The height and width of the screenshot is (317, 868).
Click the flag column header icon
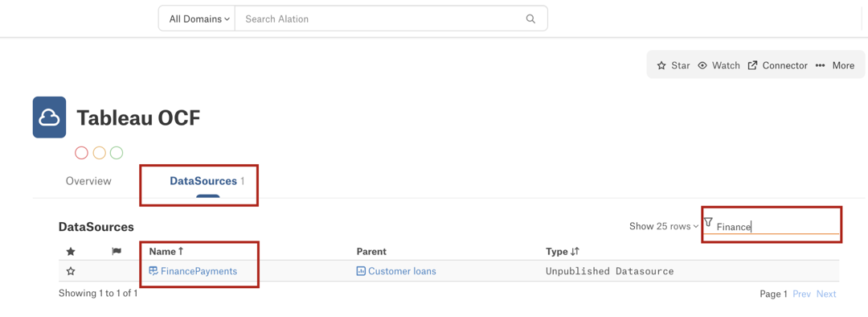pyautogui.click(x=117, y=252)
